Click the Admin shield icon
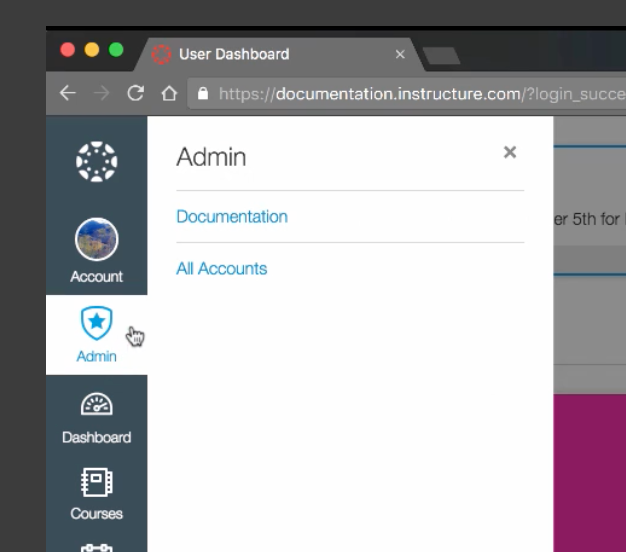626x552 pixels. pyautogui.click(x=97, y=323)
